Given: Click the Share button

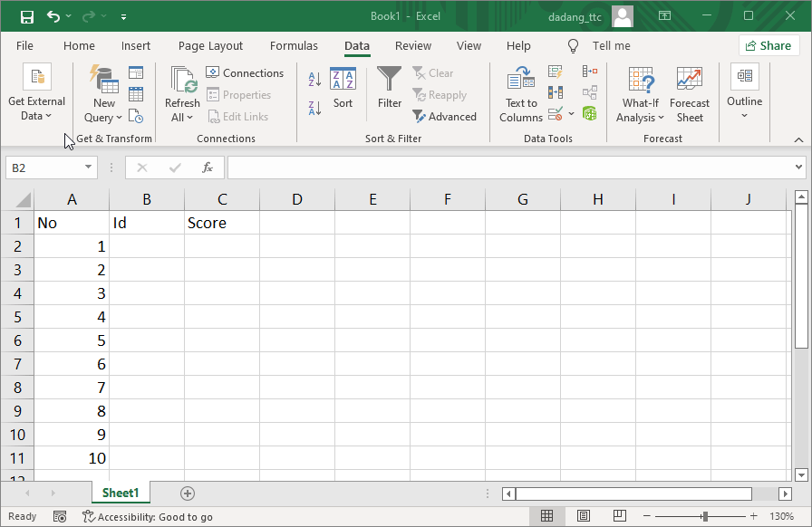Looking at the screenshot, I should (x=768, y=45).
